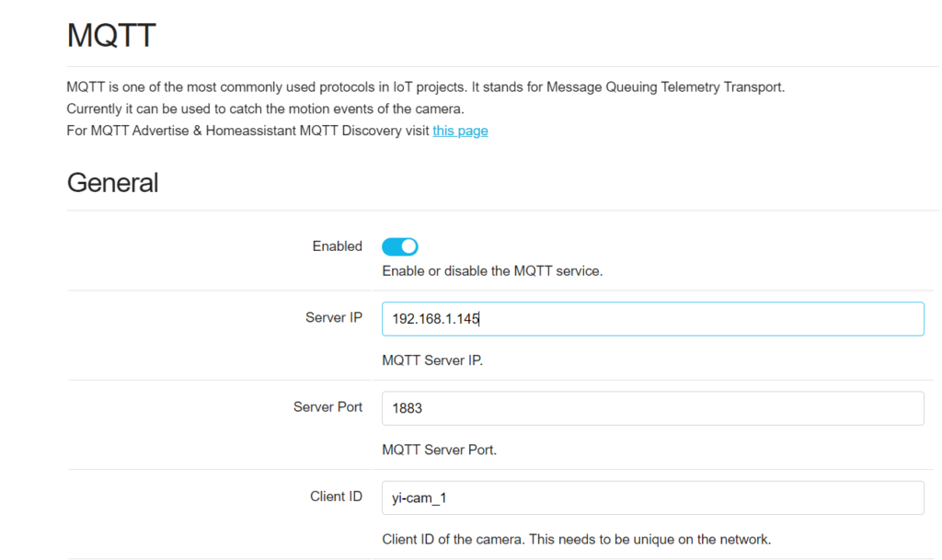
Task: Toggle the Enabled MQTT service switch
Action: click(x=399, y=246)
